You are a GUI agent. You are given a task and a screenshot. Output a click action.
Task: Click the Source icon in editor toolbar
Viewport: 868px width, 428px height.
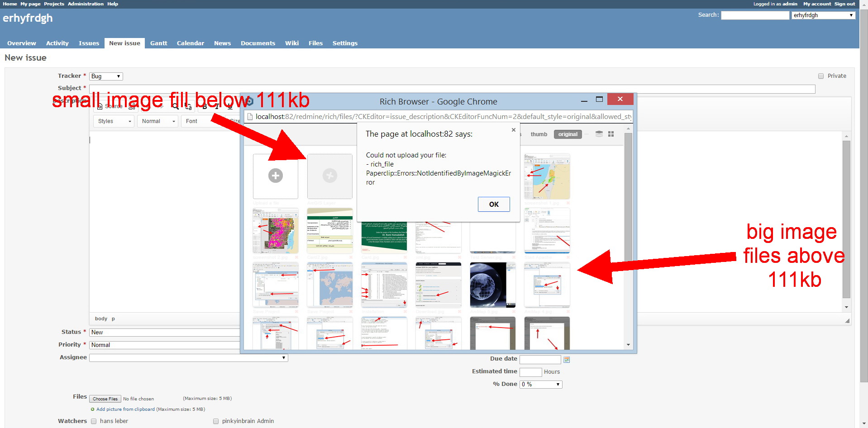[x=100, y=106]
